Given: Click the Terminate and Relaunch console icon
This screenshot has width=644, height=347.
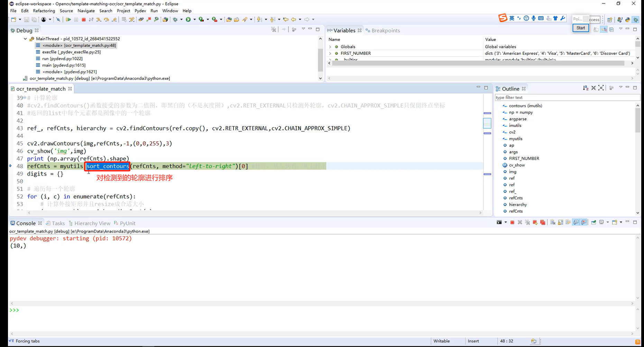Looking at the screenshot, I should pyautogui.click(x=535, y=222).
